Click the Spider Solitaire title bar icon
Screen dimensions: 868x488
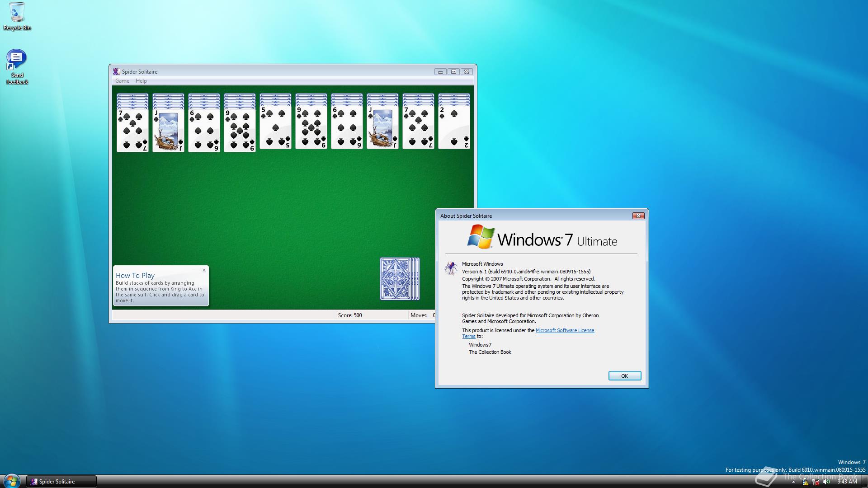(x=116, y=71)
